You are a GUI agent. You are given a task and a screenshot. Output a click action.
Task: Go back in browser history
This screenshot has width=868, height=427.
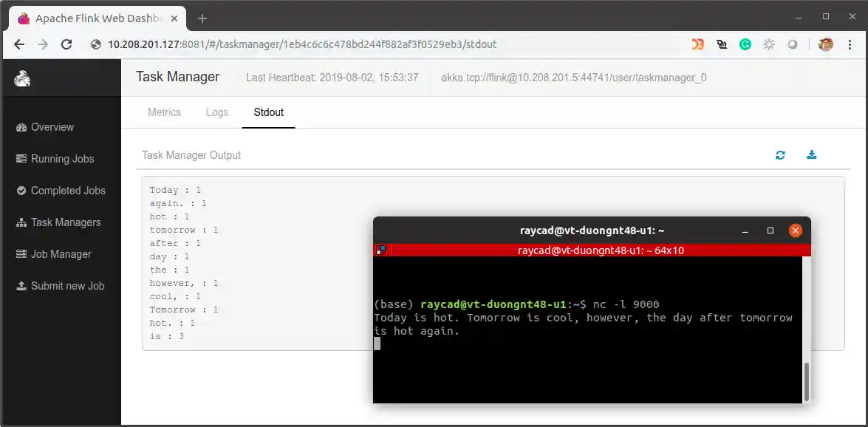coord(19,45)
